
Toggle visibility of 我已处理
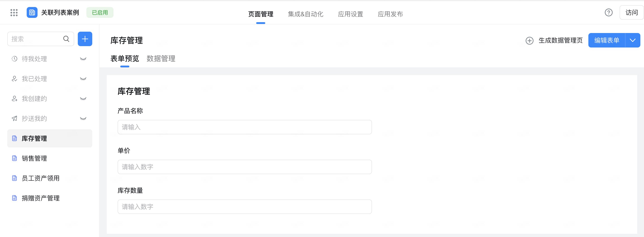pos(83,79)
